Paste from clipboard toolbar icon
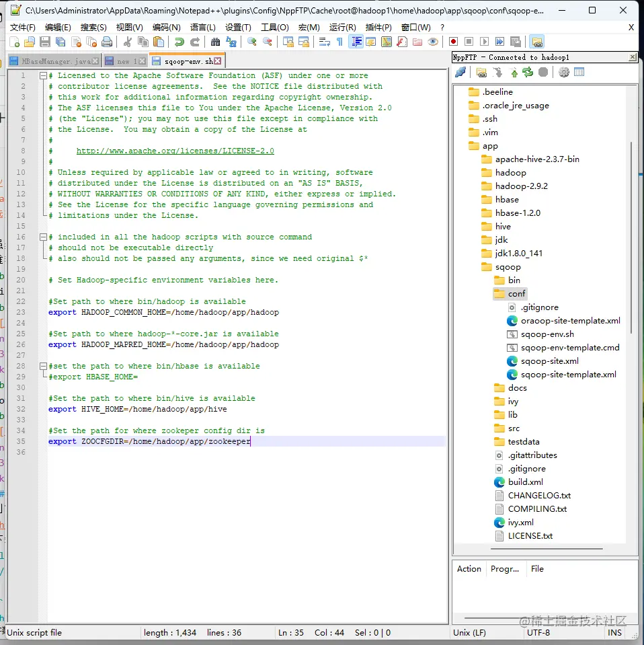This screenshot has width=644, height=645. tap(159, 42)
